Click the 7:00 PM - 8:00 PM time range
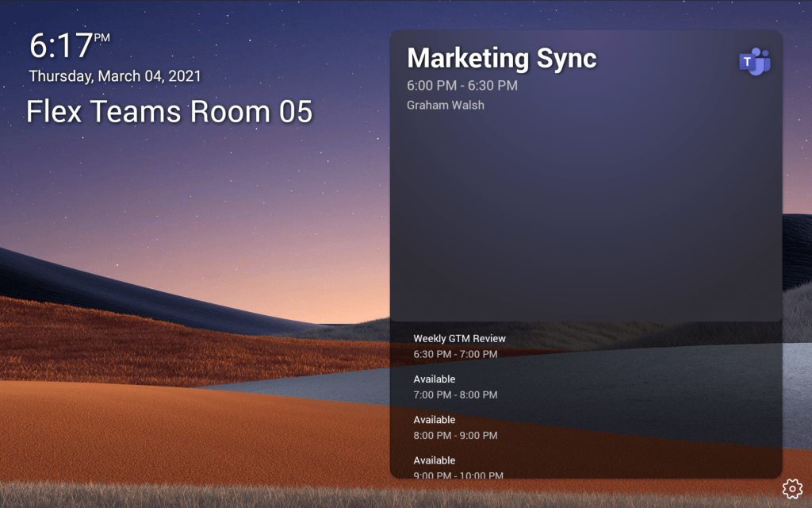The width and height of the screenshot is (812, 508). [455, 394]
